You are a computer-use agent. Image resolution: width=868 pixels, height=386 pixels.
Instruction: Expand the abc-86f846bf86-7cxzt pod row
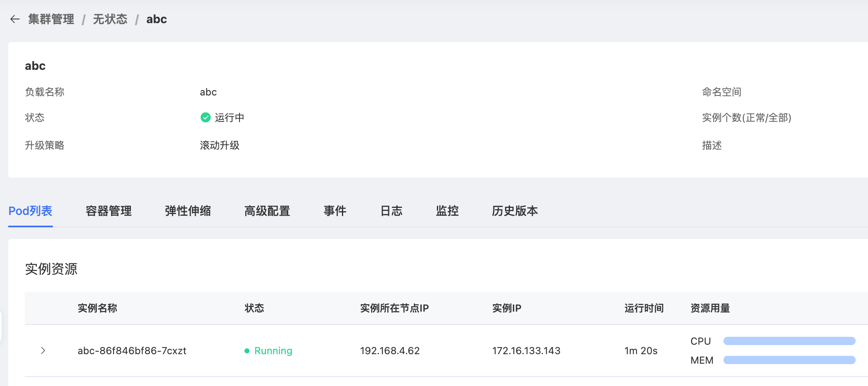[43, 351]
